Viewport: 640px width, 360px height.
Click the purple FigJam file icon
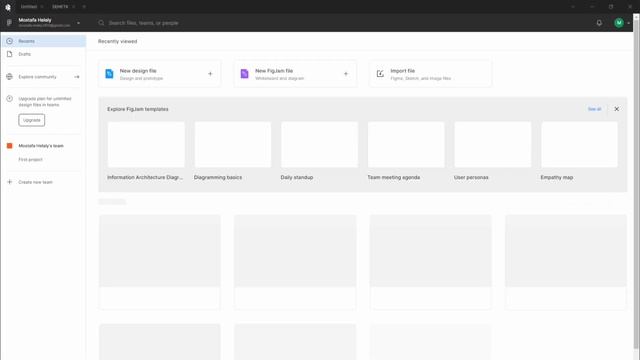click(x=244, y=74)
